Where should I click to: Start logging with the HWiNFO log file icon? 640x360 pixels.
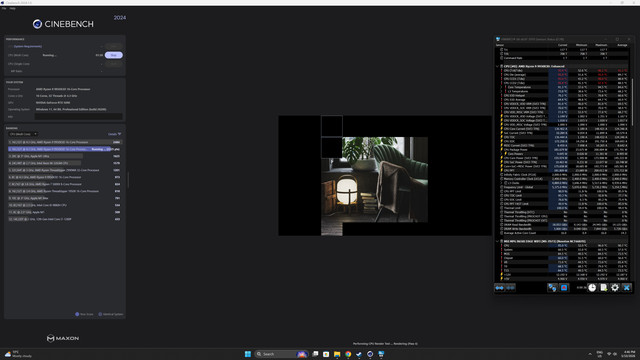(603, 288)
